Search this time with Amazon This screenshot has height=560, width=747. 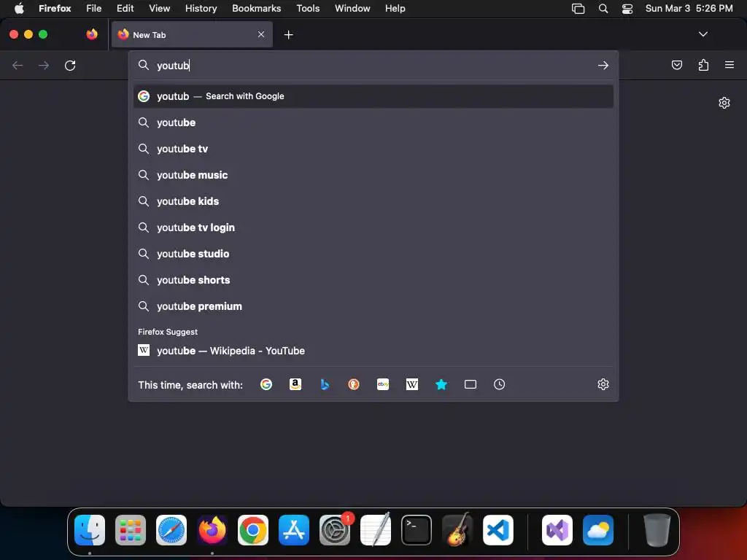[x=295, y=384]
